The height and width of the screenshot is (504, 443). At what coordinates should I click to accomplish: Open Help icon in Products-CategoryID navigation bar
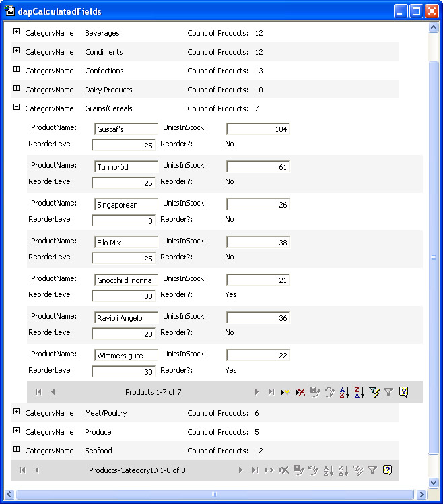[387, 470]
